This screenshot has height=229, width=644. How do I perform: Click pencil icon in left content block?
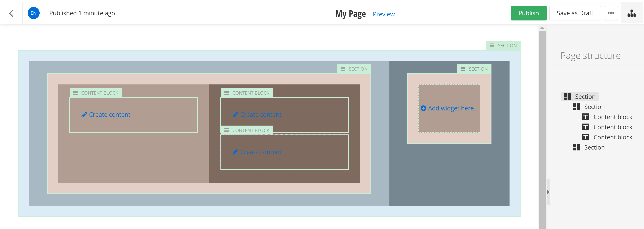coord(84,115)
